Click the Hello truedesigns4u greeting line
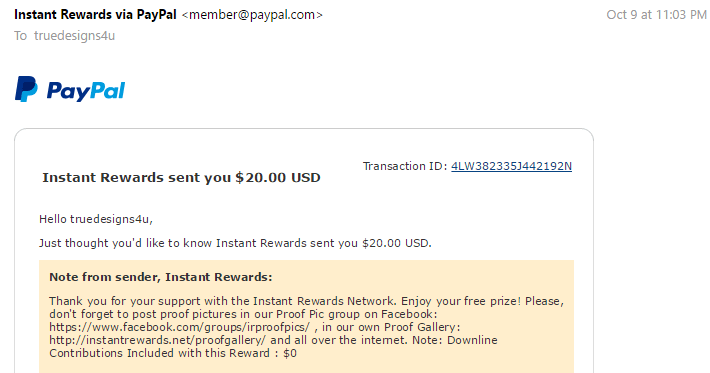 [x=96, y=219]
